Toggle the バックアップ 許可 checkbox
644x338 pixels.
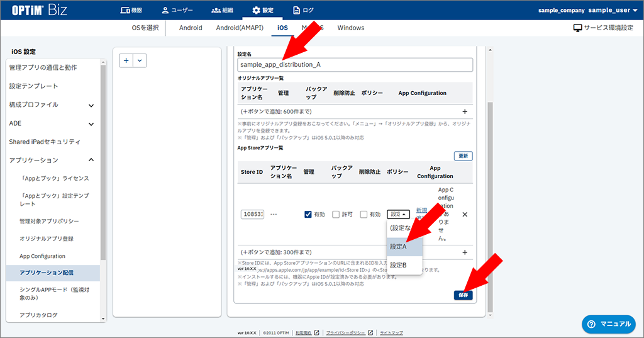(x=336, y=214)
